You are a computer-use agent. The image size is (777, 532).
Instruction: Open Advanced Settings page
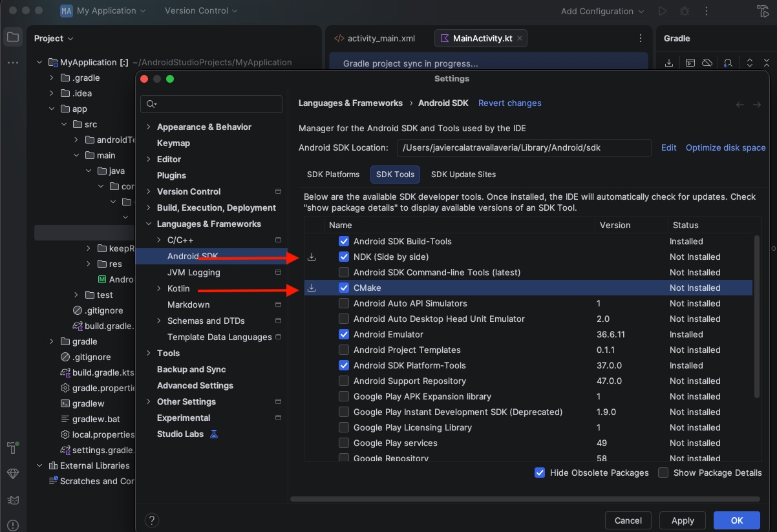[x=195, y=385]
